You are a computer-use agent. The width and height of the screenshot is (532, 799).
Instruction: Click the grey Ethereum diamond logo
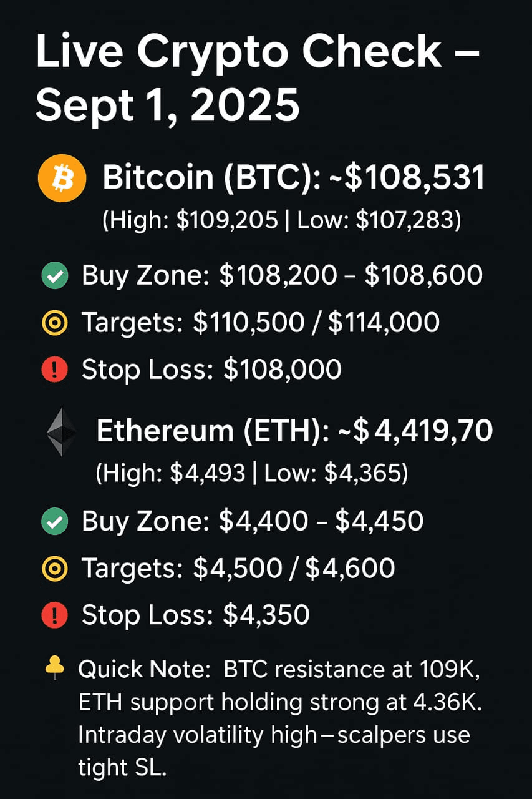(62, 432)
